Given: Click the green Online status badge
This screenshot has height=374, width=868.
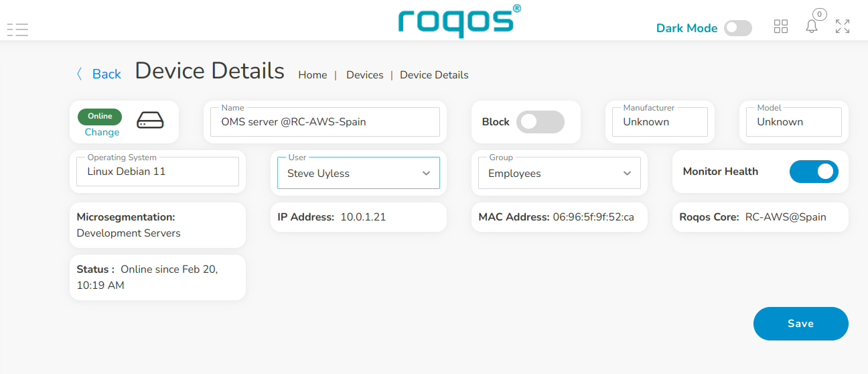Looking at the screenshot, I should 100,116.
